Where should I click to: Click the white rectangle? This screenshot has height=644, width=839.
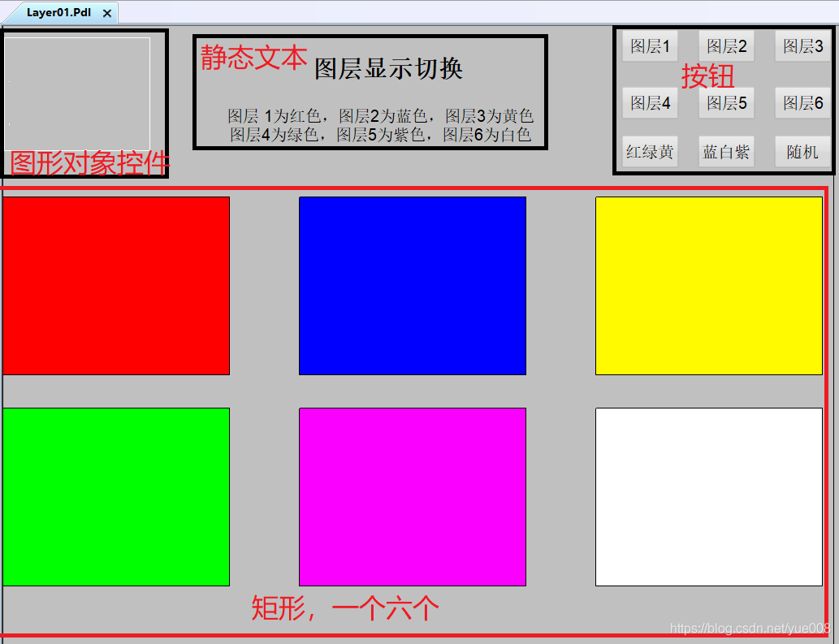(708, 496)
